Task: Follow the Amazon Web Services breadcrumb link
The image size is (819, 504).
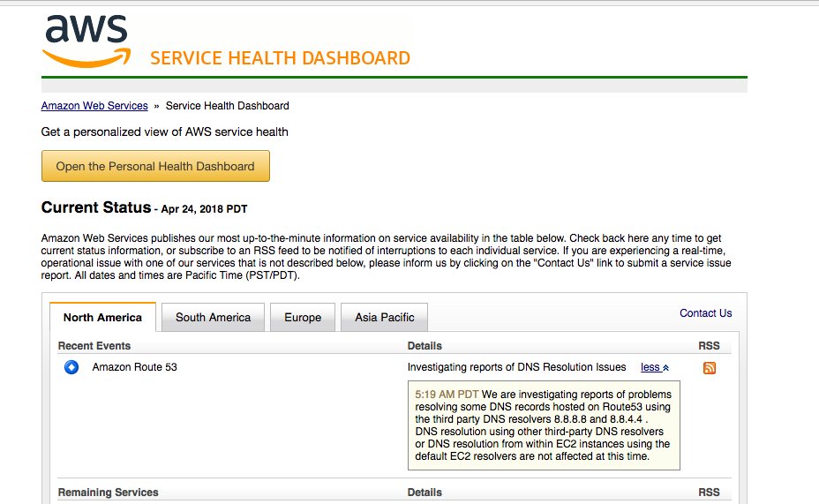Action: click(94, 106)
